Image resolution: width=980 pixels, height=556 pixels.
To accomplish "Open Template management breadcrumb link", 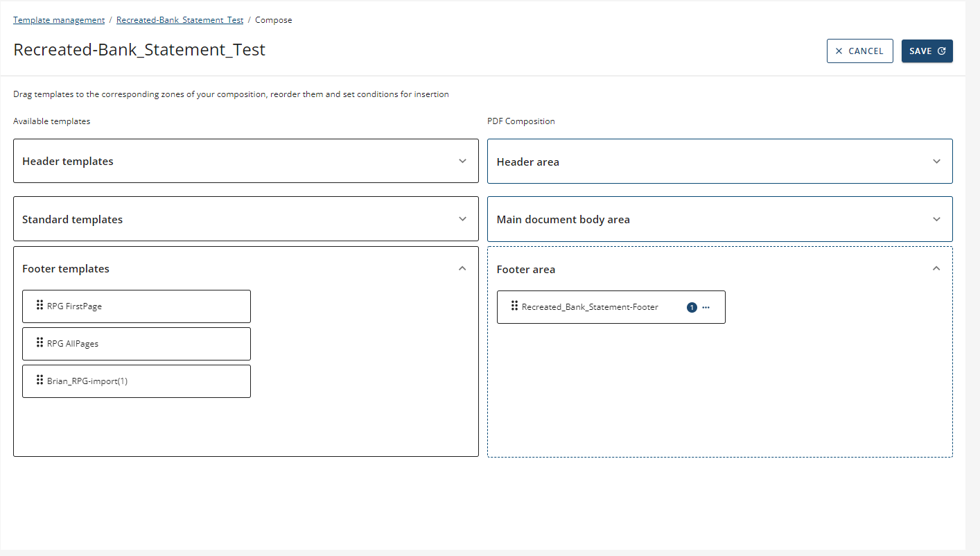I will click(59, 20).
